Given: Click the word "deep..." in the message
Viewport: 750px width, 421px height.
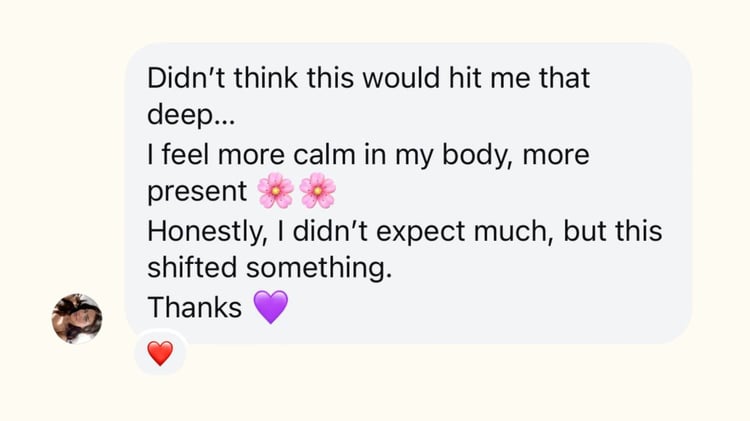Looking at the screenshot, I should [190, 115].
